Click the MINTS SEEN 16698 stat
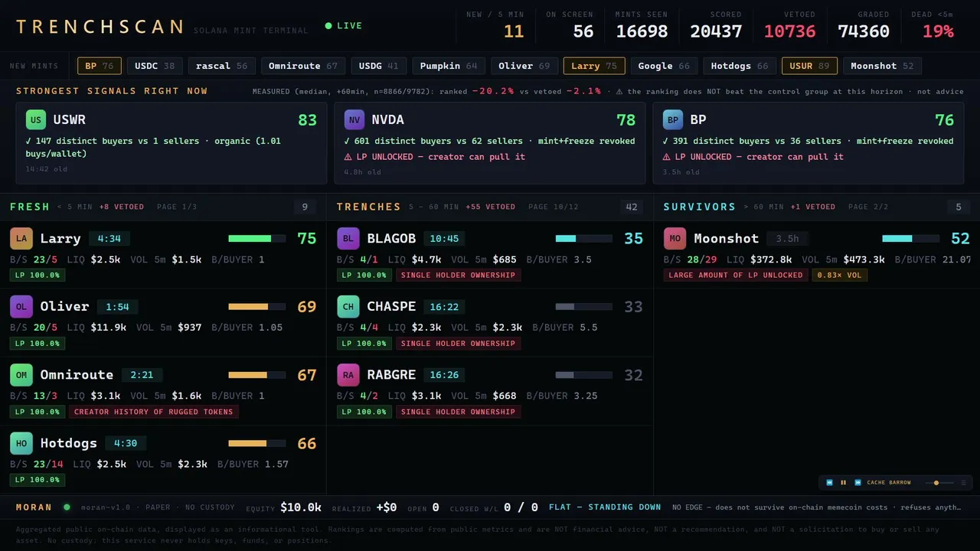The width and height of the screenshot is (980, 551). (x=642, y=25)
